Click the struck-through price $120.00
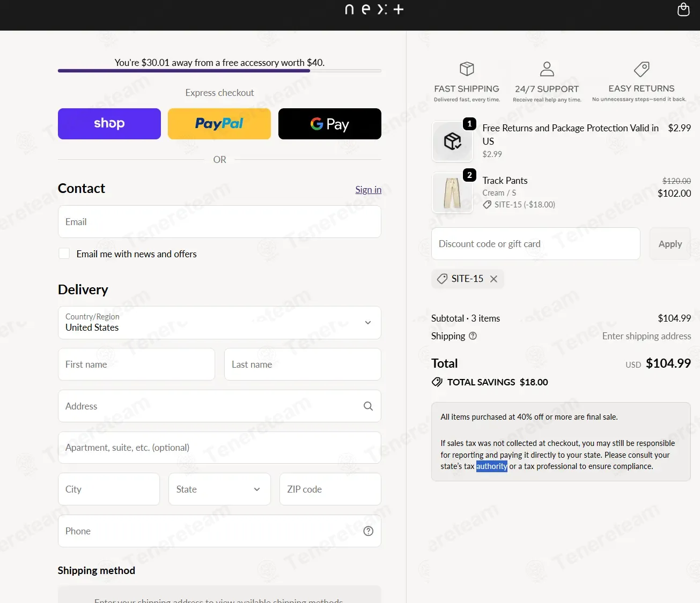Screen dimensions: 700x603 coord(677,181)
